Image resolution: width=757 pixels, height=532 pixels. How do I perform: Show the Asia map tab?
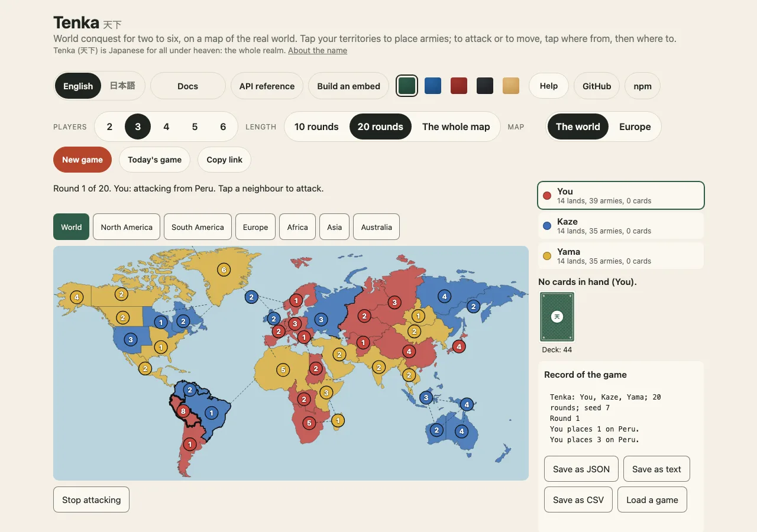point(335,227)
